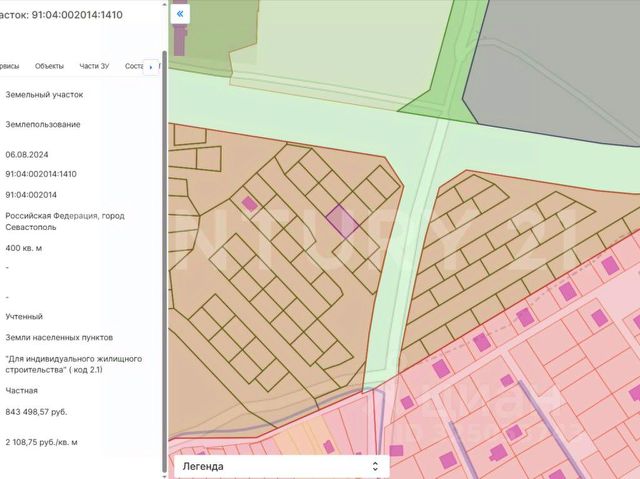Click the quarter number 91:04:002014

[x=31, y=195]
